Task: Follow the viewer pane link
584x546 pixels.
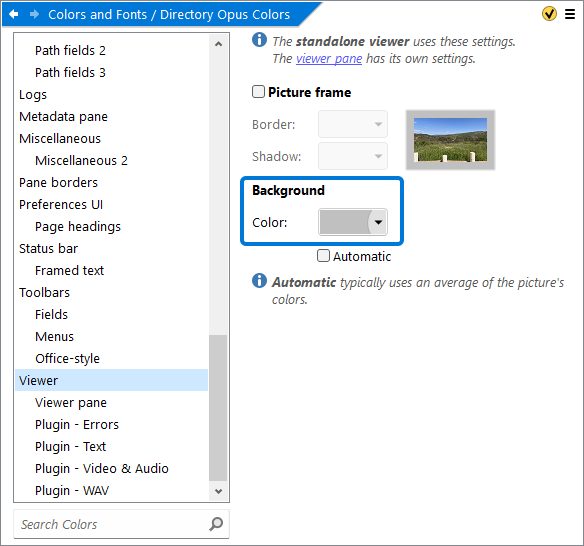Action: click(x=329, y=58)
